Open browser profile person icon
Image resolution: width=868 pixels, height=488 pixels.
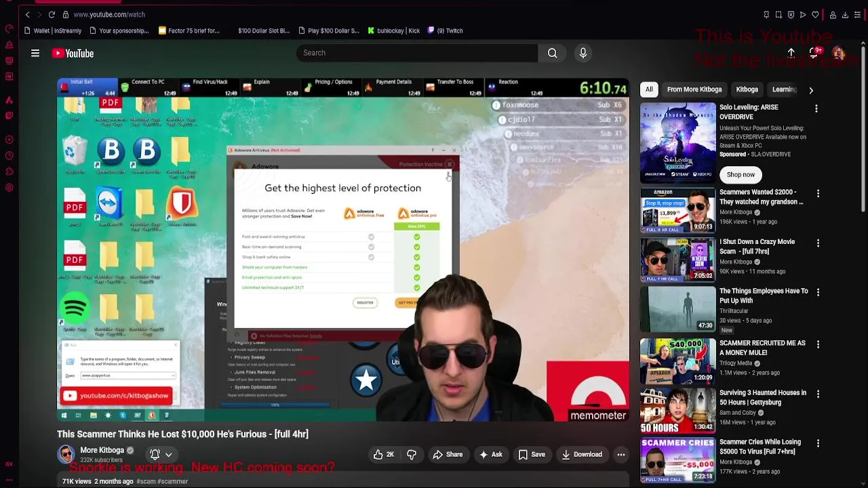coord(833,15)
